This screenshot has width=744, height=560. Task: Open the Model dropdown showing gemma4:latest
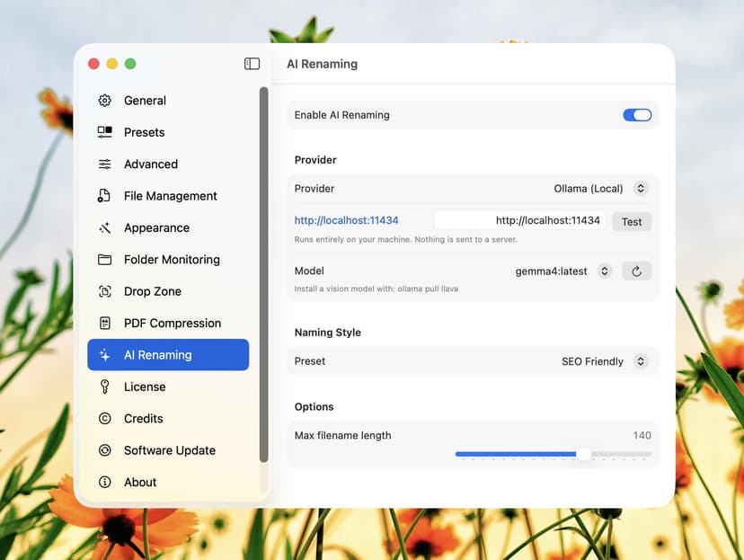tap(562, 271)
